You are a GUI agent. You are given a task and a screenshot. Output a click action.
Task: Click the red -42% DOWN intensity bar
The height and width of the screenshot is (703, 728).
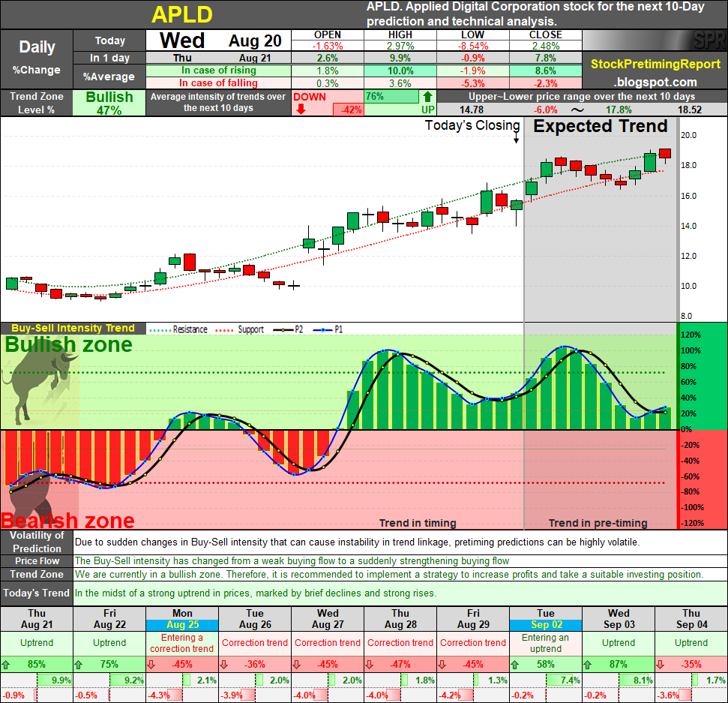pyautogui.click(x=348, y=110)
